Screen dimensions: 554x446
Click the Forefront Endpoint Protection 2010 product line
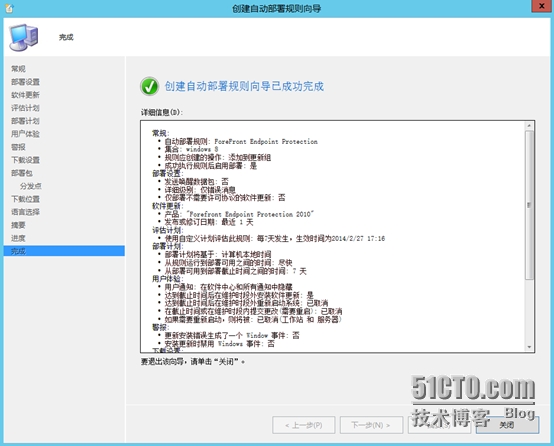coord(239,214)
